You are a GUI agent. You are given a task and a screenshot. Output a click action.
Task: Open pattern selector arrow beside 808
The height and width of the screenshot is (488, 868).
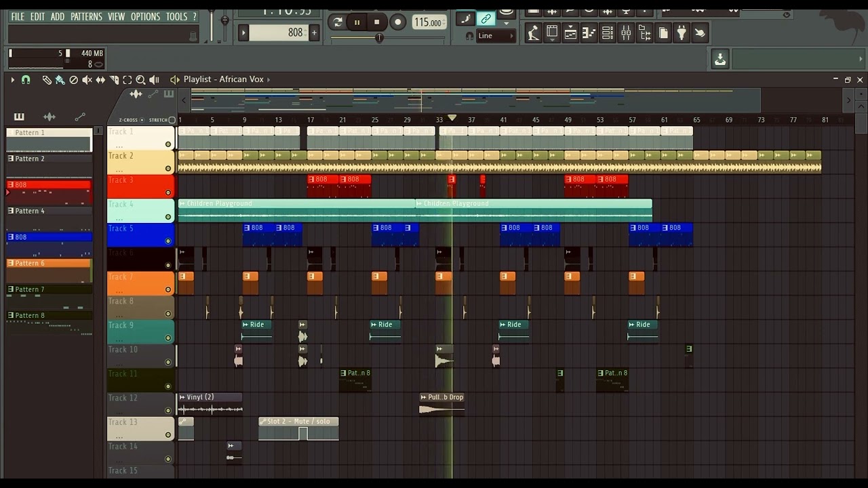point(243,33)
